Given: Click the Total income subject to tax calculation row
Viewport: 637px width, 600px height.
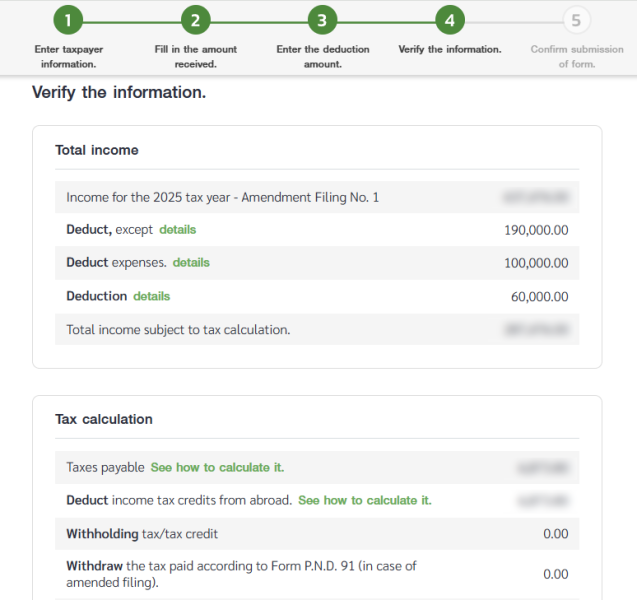Looking at the screenshot, I should point(178,329).
